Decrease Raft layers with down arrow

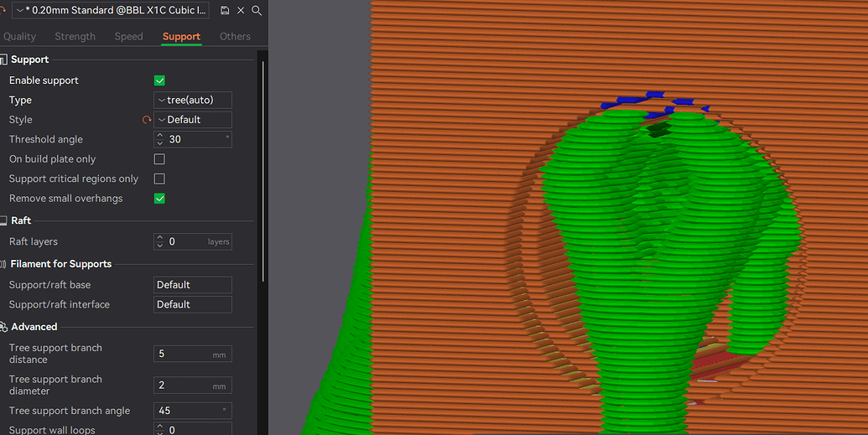coord(160,246)
